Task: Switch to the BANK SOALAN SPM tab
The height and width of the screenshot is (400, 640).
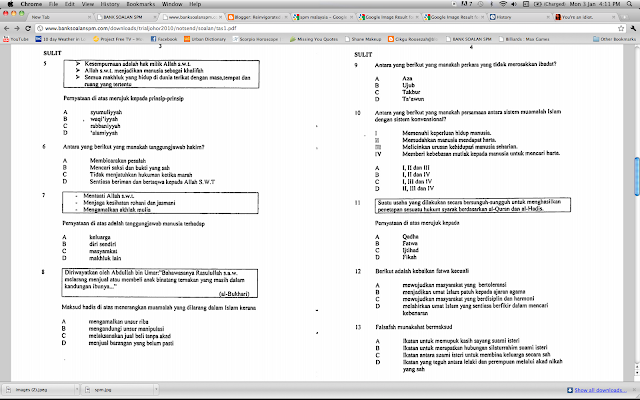Action: coord(126,17)
